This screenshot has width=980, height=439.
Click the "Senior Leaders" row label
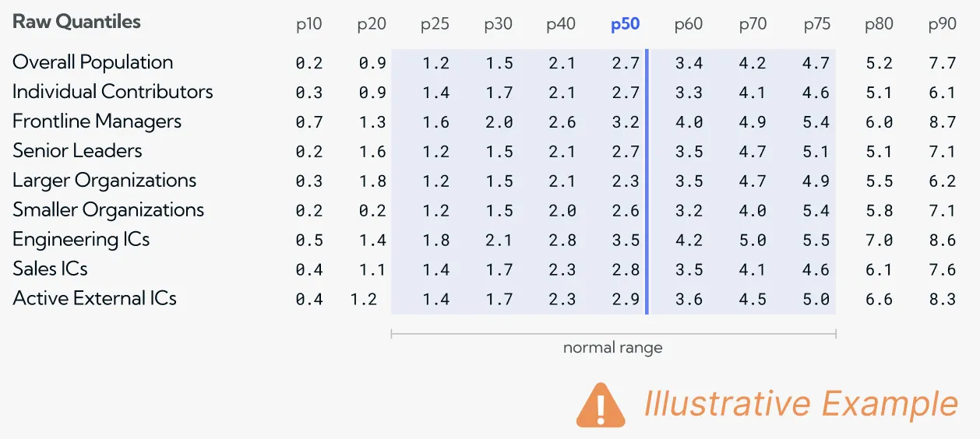[x=77, y=151]
